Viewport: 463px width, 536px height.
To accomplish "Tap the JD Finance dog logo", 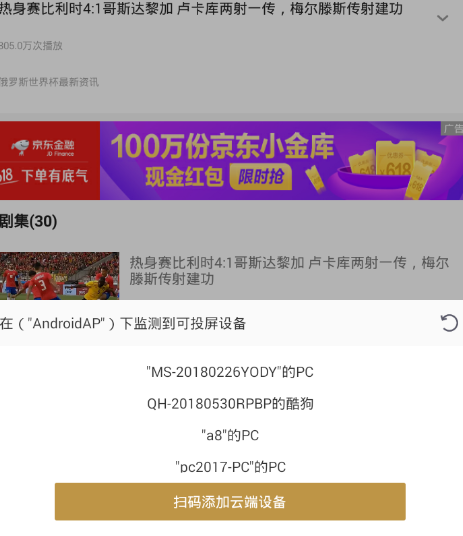I will click(20, 147).
